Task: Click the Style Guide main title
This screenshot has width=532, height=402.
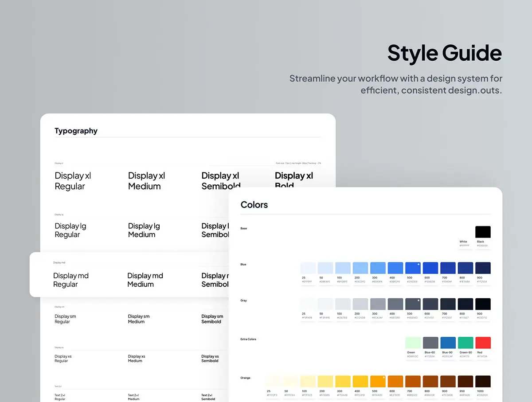Action: point(444,53)
